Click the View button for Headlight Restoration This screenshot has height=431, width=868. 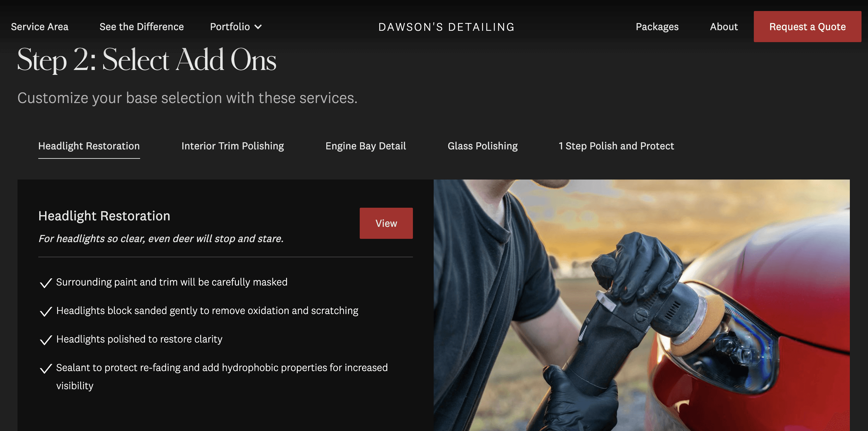[386, 223]
